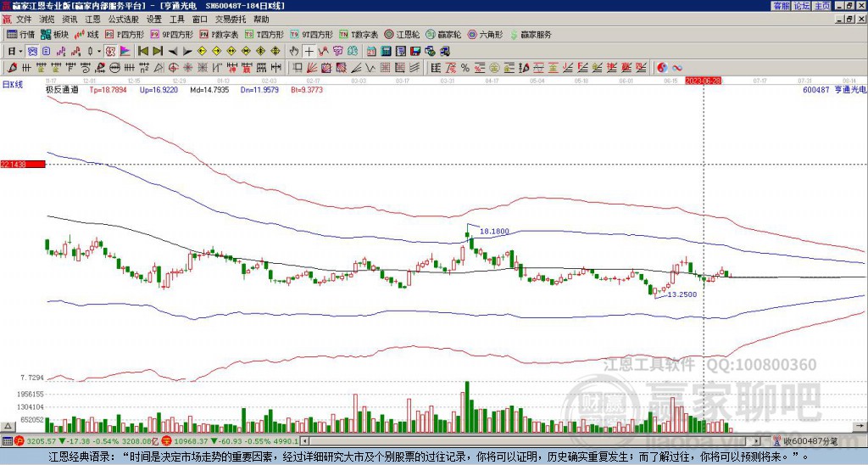Select the gold circle 金 tool
The height and width of the screenshot is (465, 868).
tap(494, 68)
